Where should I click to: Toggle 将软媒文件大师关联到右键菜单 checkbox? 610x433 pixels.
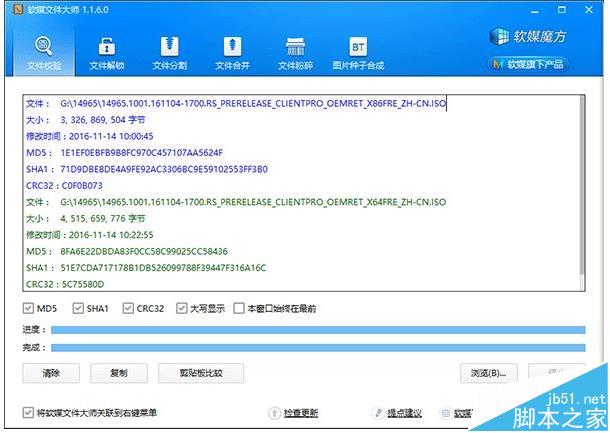pyautogui.click(x=28, y=412)
